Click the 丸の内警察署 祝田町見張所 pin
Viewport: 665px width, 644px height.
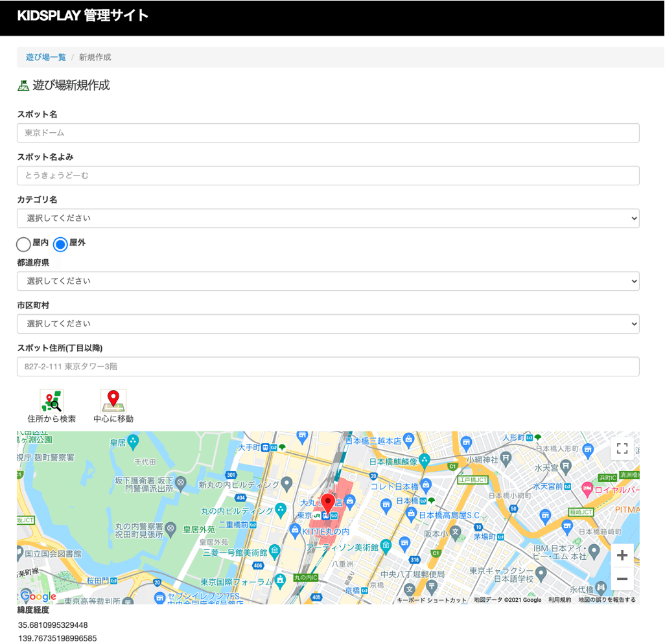[170, 529]
